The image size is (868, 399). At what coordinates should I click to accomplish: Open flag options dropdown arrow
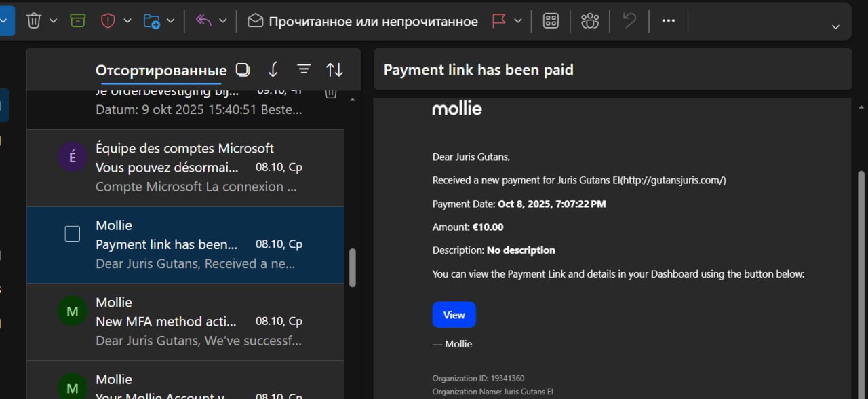(x=518, y=21)
